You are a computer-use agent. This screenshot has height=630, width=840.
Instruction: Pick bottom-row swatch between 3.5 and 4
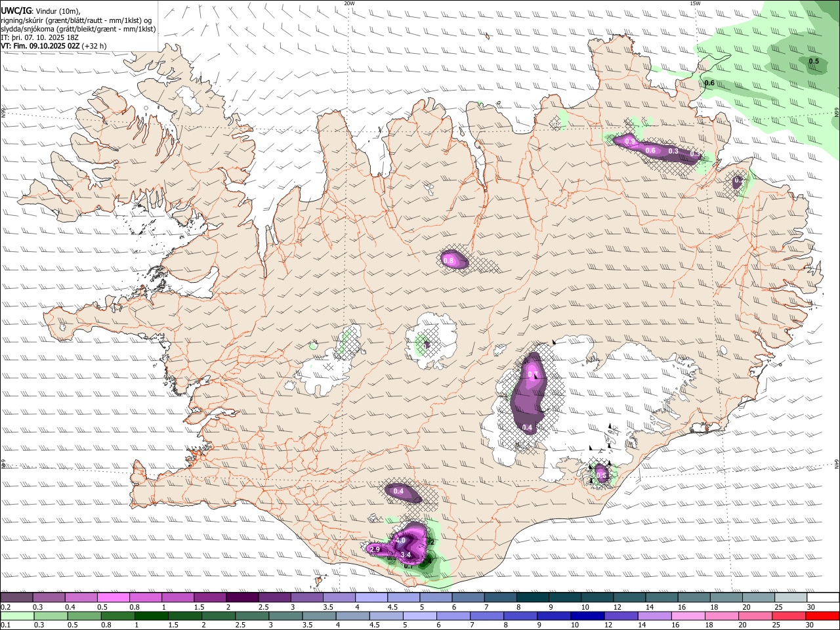coord(319,616)
